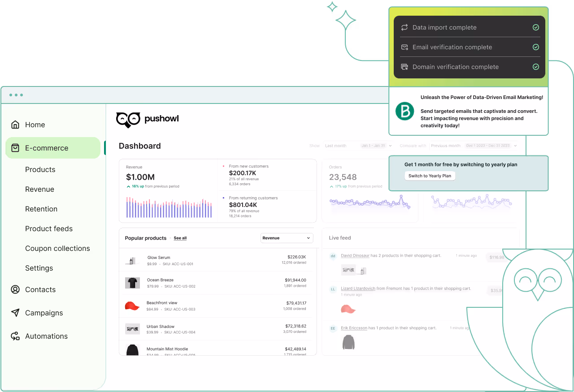Select E-commerce in the sidebar
This screenshot has width=574, height=392.
click(x=53, y=148)
